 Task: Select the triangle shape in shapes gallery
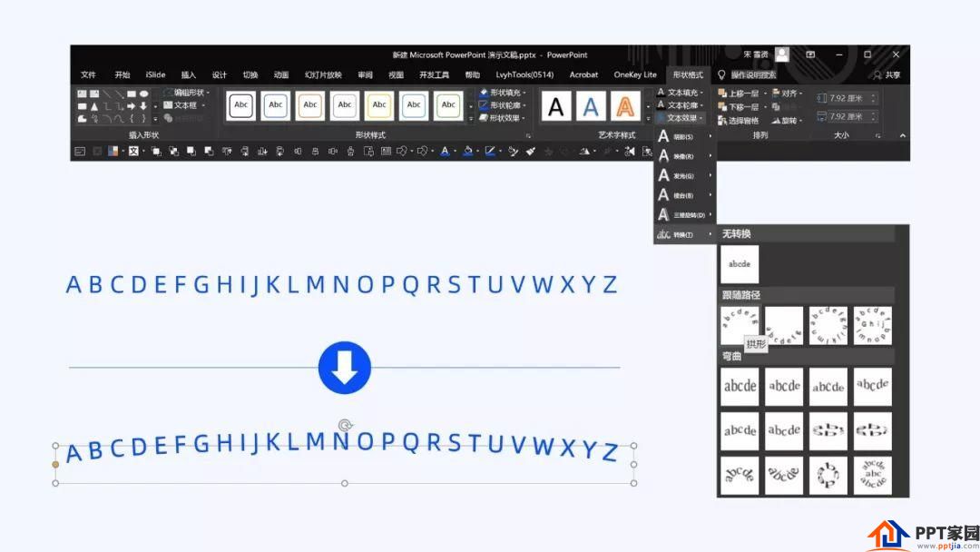93,105
